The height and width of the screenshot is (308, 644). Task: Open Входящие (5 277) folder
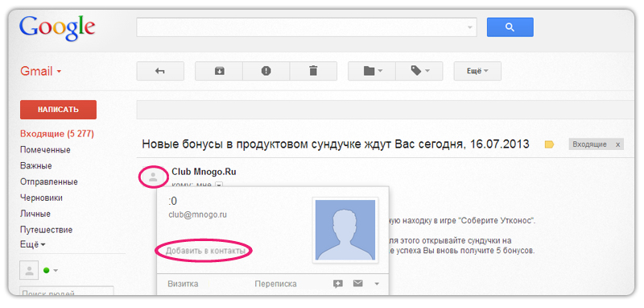click(x=57, y=134)
